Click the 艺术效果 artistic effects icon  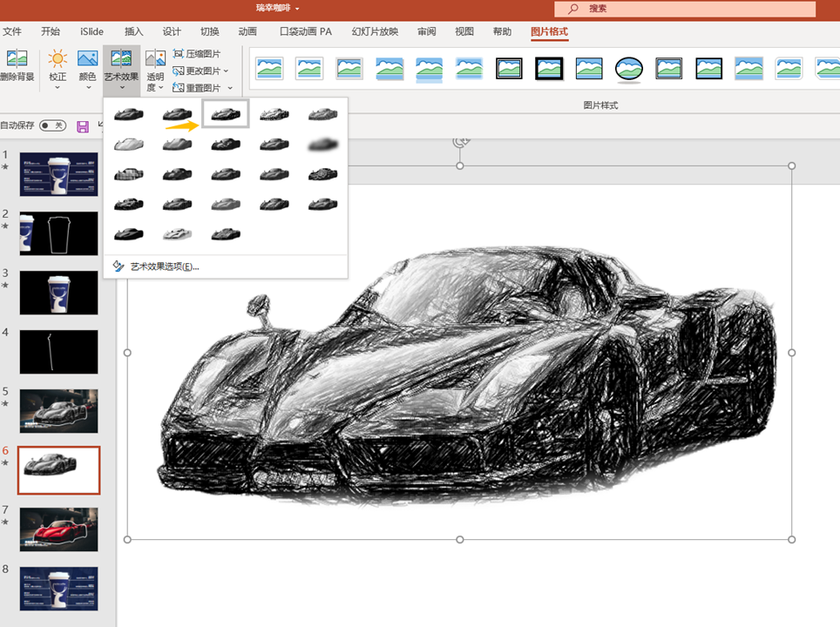pos(121,58)
